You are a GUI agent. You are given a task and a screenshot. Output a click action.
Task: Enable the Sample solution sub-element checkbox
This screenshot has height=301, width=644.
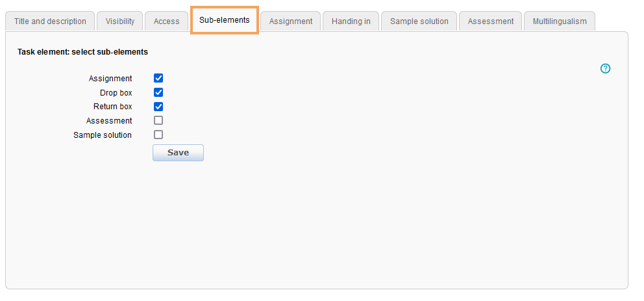(158, 135)
